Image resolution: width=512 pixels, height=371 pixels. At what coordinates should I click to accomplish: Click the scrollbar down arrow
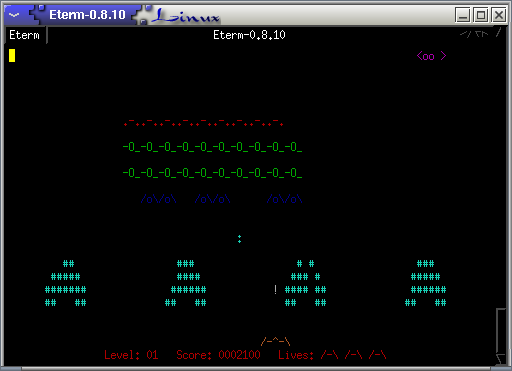pyautogui.click(x=501, y=359)
